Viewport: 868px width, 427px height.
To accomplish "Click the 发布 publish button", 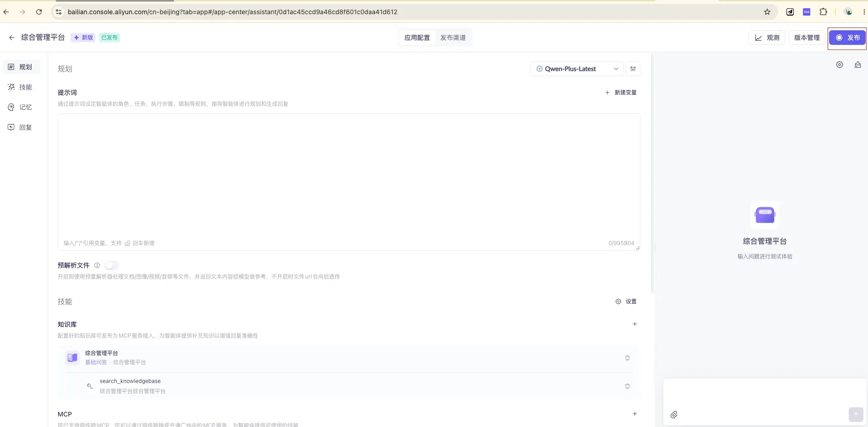I will click(847, 38).
